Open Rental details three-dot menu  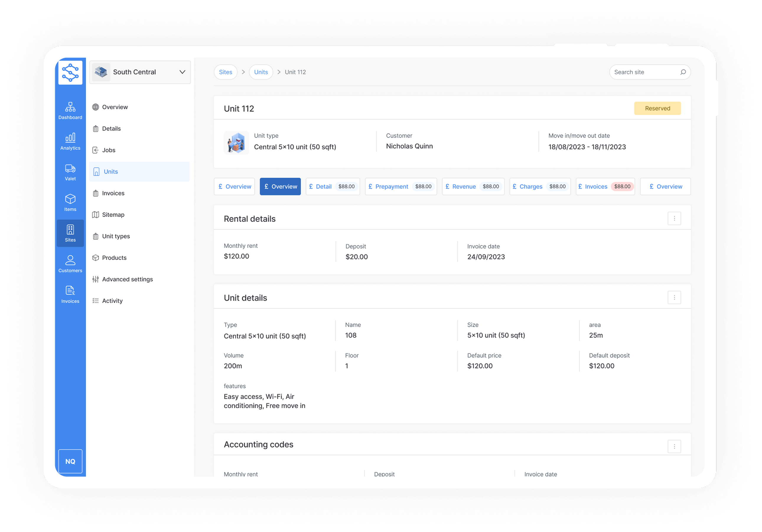(x=674, y=218)
